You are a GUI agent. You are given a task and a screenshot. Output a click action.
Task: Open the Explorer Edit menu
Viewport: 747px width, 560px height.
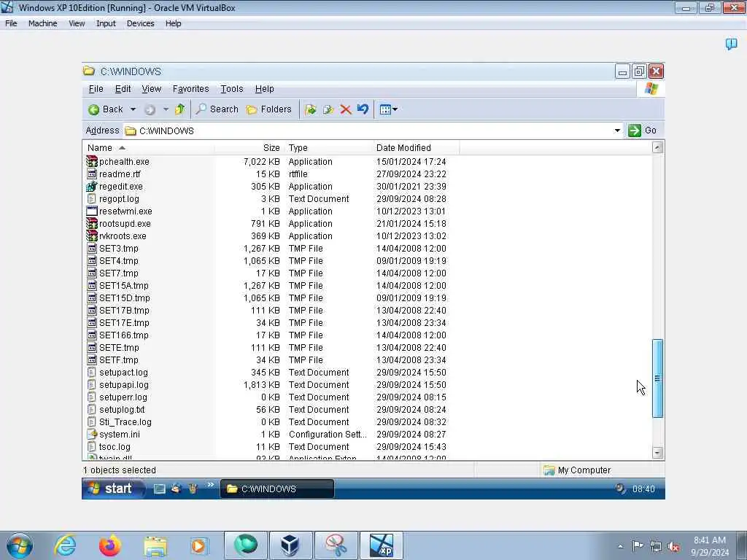123,89
